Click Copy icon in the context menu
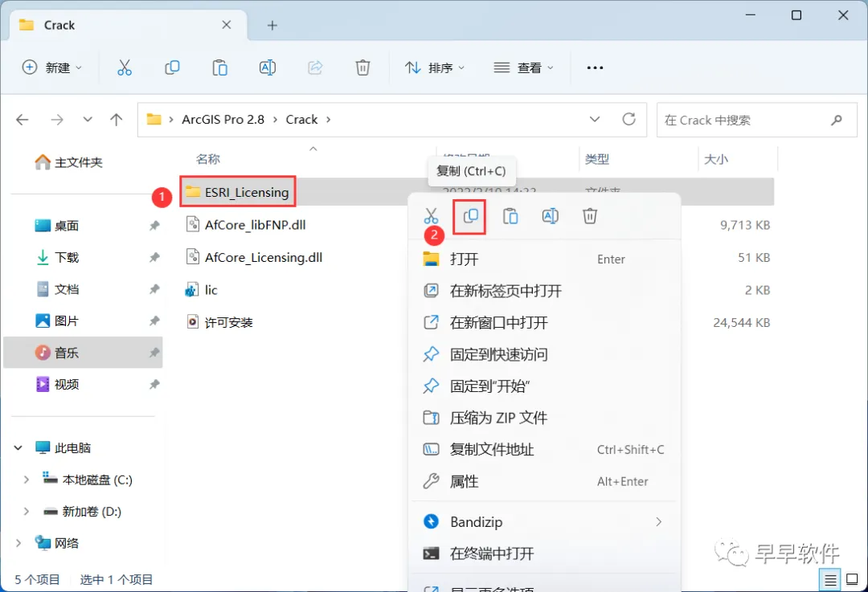Viewport: 868px width, 592px height. click(470, 216)
